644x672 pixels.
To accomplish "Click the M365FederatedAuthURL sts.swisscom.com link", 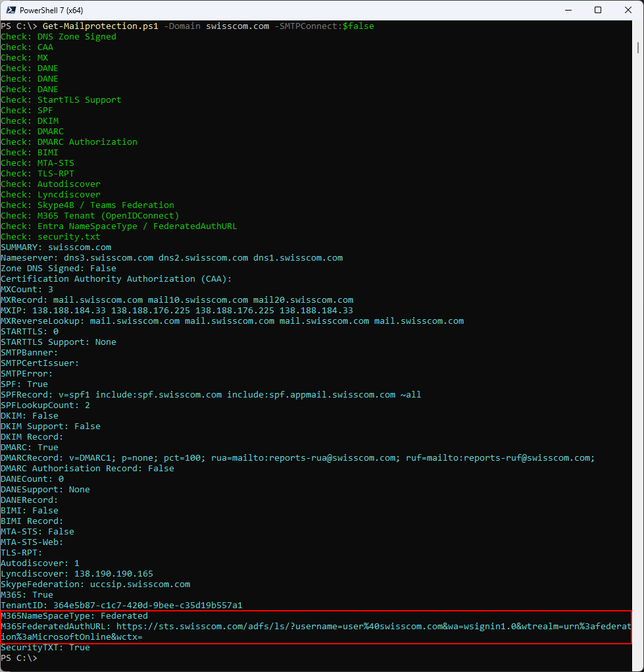I will pyautogui.click(x=316, y=632).
